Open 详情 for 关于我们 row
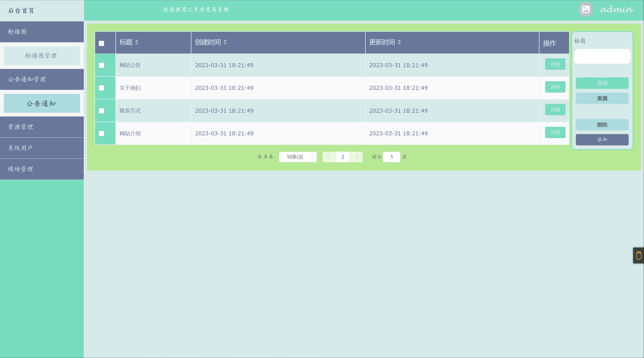 point(555,87)
